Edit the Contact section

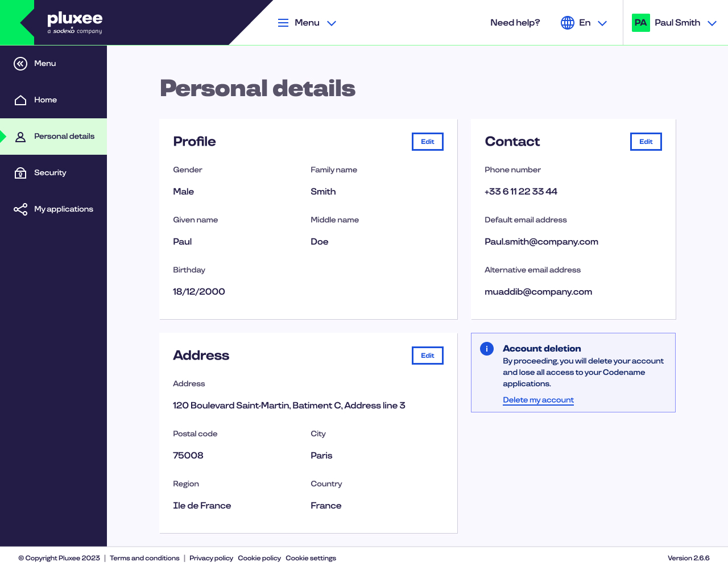(x=646, y=142)
